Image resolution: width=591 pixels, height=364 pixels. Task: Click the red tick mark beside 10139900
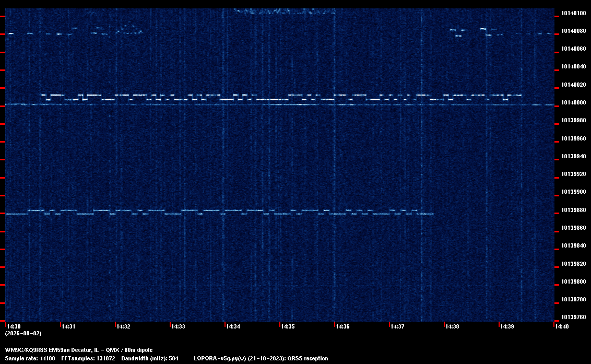coord(557,195)
